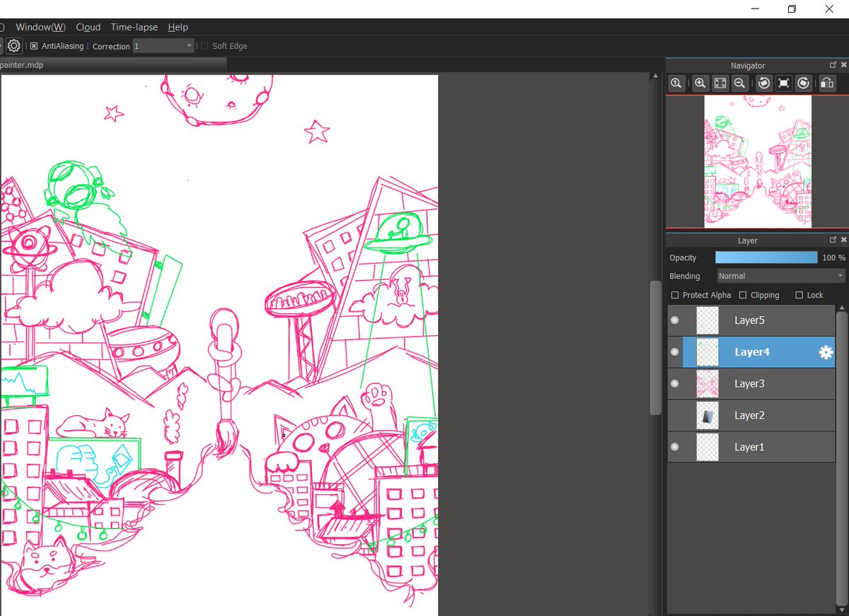The image size is (849, 616).
Task: Restore down the application window
Action: click(792, 9)
